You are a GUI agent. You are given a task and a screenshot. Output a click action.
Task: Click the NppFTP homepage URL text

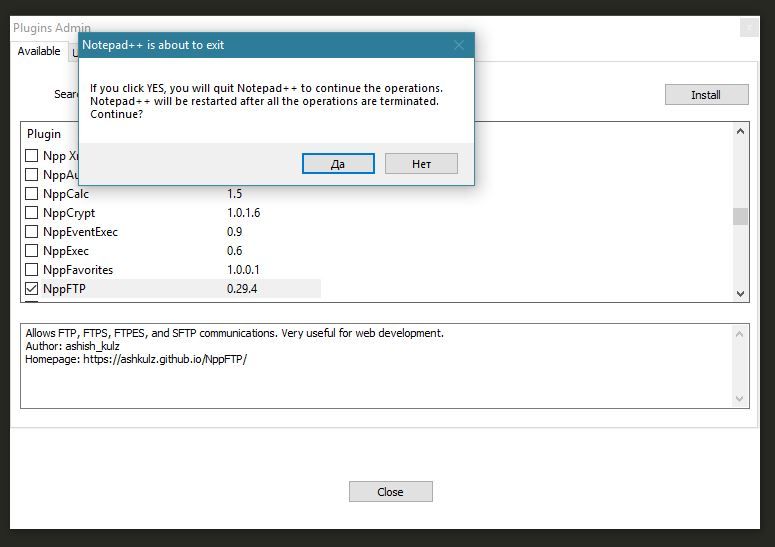tap(165, 359)
